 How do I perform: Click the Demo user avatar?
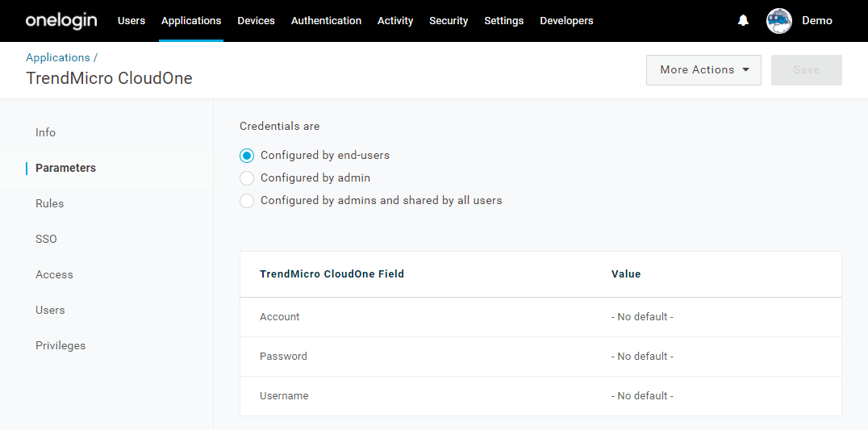(x=779, y=21)
